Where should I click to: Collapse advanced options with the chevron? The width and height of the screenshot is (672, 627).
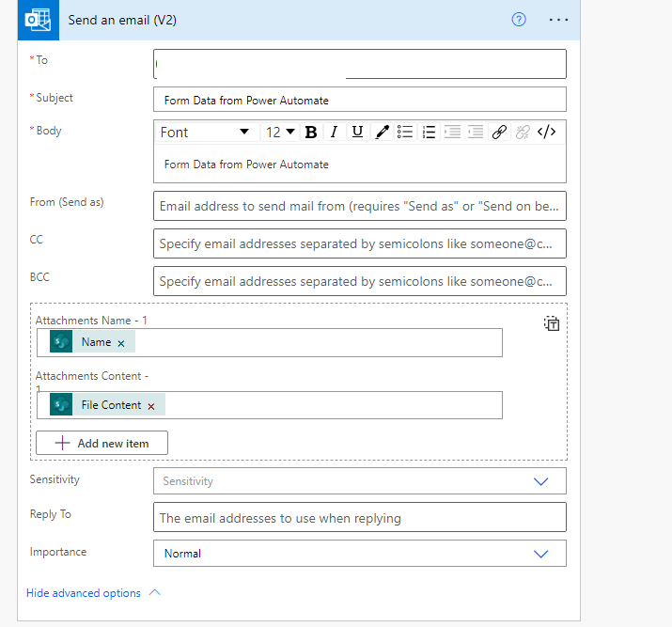click(155, 592)
